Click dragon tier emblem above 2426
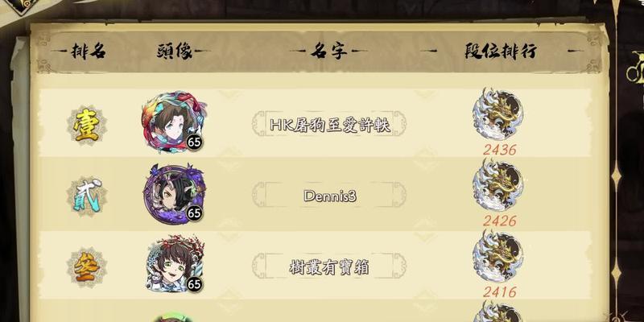 497,185
